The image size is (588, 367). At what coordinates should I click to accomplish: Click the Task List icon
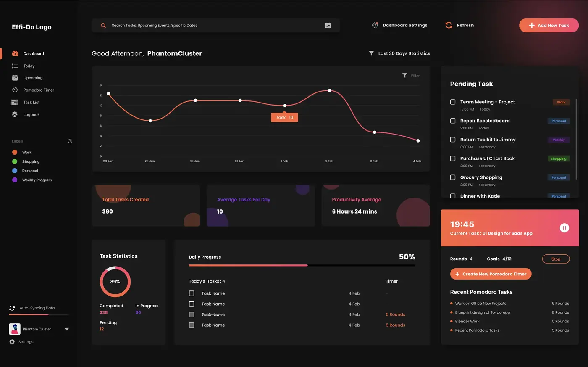pyautogui.click(x=15, y=102)
